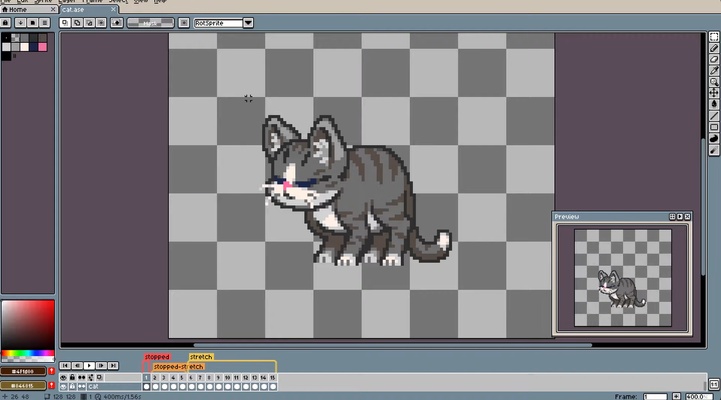Select the stretch animation tag
This screenshot has width=721, height=400.
(201, 357)
